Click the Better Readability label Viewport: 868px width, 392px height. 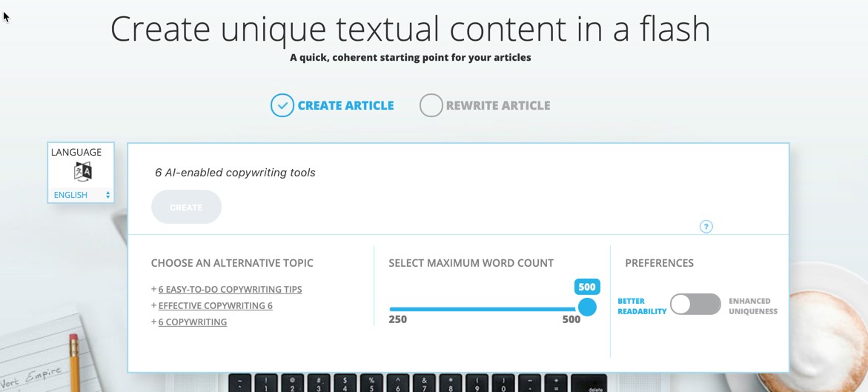point(642,306)
